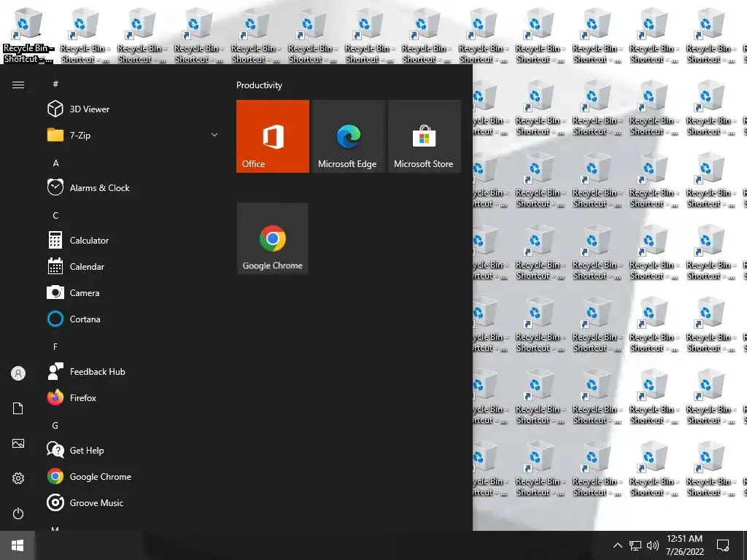This screenshot has height=560, width=747.
Task: Click the Office tile
Action: click(x=273, y=136)
